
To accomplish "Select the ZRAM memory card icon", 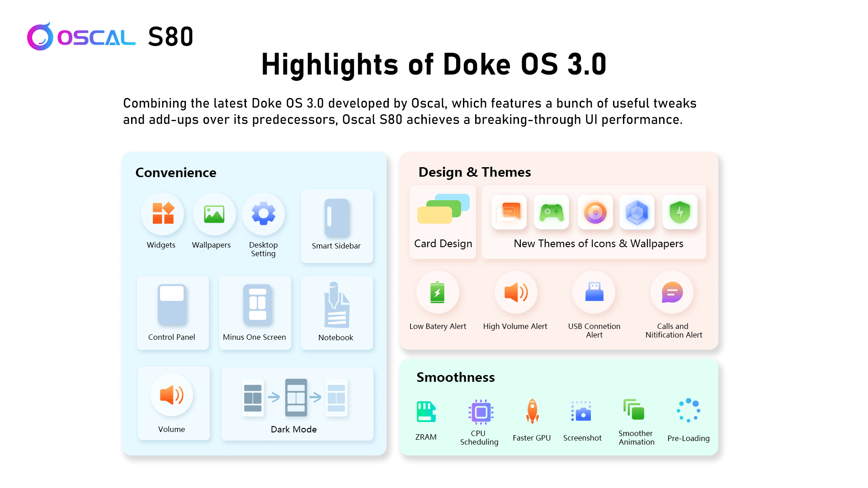I will click(426, 412).
